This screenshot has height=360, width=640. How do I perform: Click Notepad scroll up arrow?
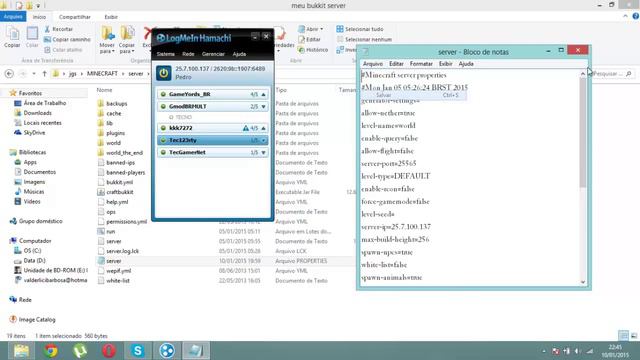click(583, 74)
